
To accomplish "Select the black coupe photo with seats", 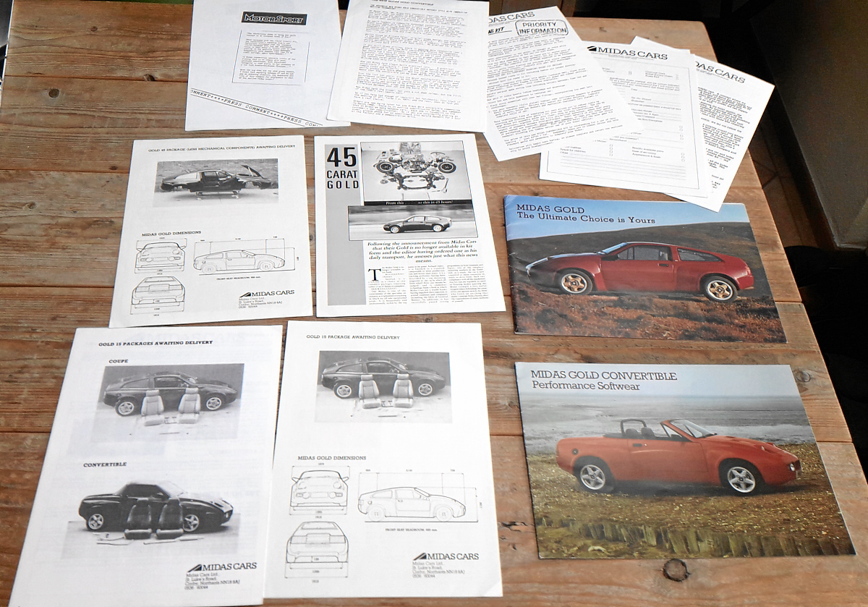I will pos(169,394).
